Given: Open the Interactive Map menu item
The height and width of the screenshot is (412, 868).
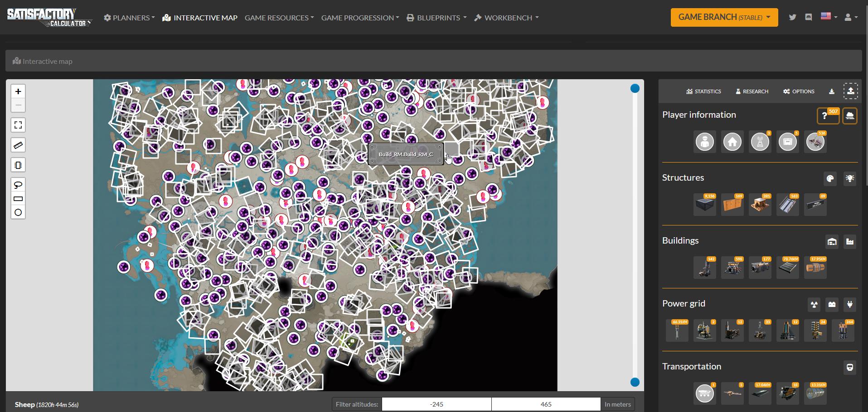Looking at the screenshot, I should [x=200, y=18].
